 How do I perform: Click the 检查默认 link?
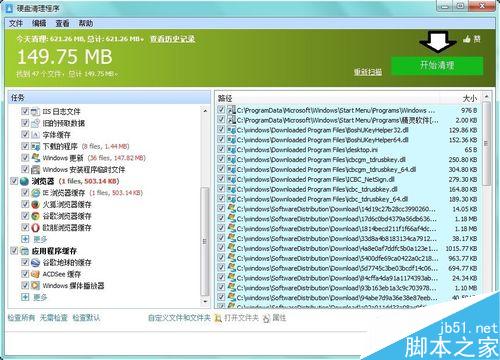86,318
